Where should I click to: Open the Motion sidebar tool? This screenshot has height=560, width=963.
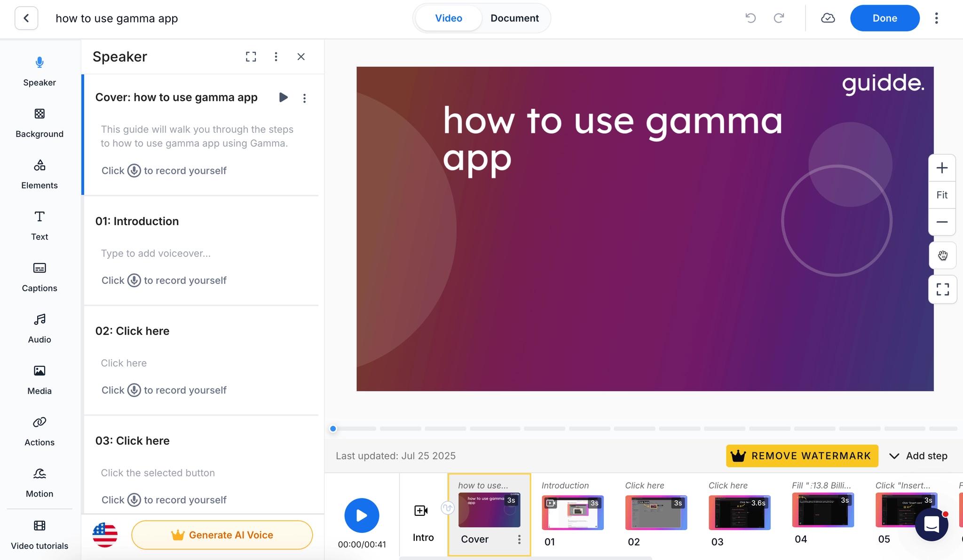click(39, 482)
